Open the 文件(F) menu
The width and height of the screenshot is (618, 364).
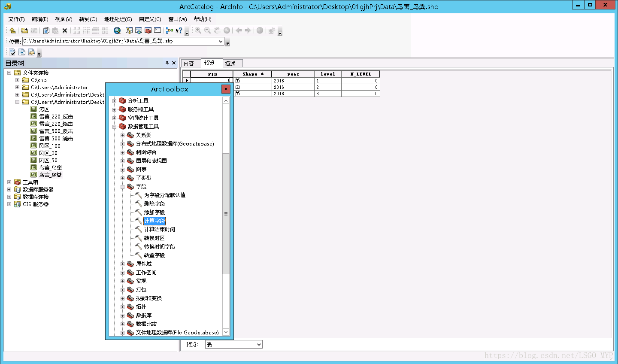pyautogui.click(x=16, y=19)
